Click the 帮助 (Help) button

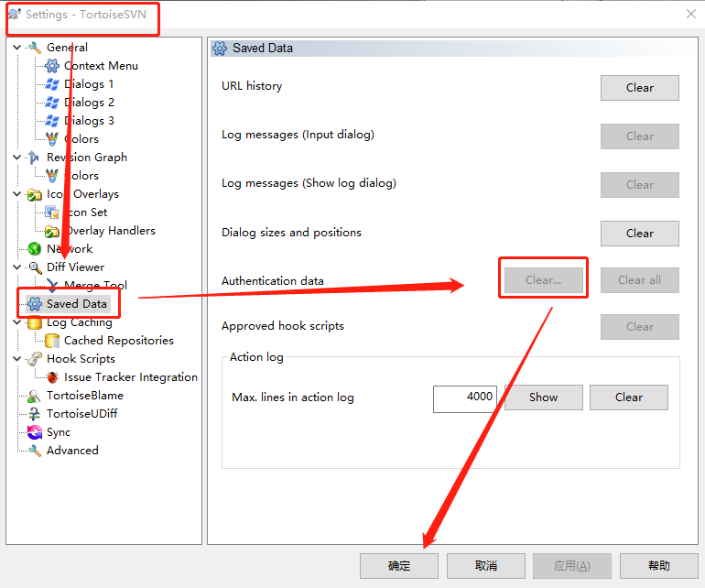[x=658, y=566]
